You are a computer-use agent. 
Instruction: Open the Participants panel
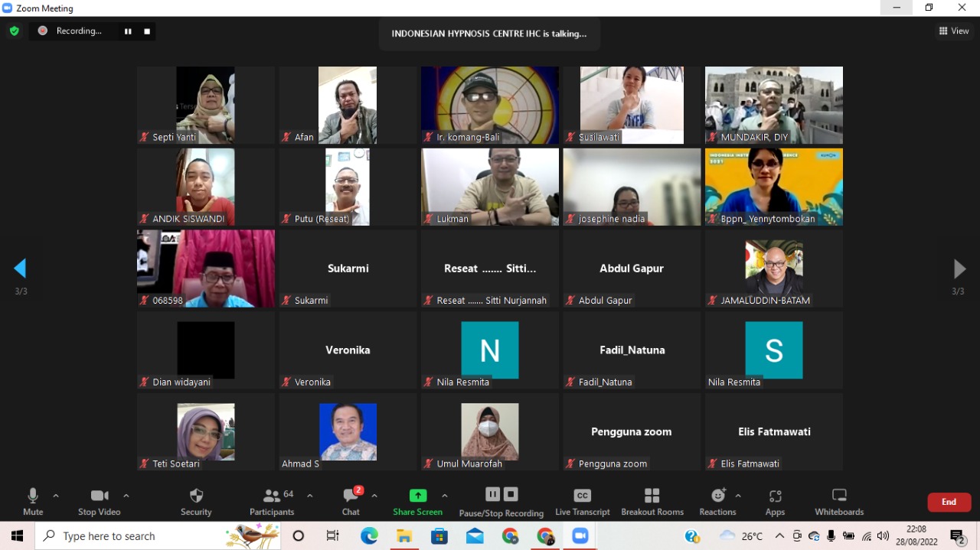pyautogui.click(x=272, y=501)
